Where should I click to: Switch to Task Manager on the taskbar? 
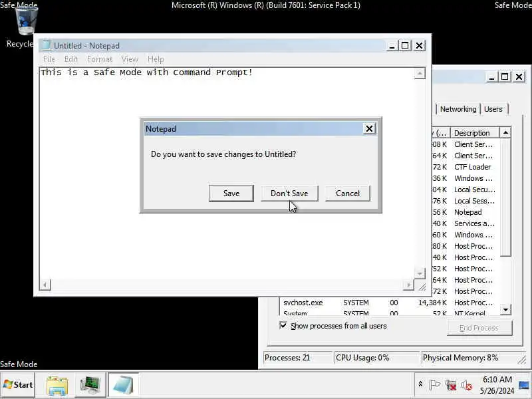click(90, 385)
